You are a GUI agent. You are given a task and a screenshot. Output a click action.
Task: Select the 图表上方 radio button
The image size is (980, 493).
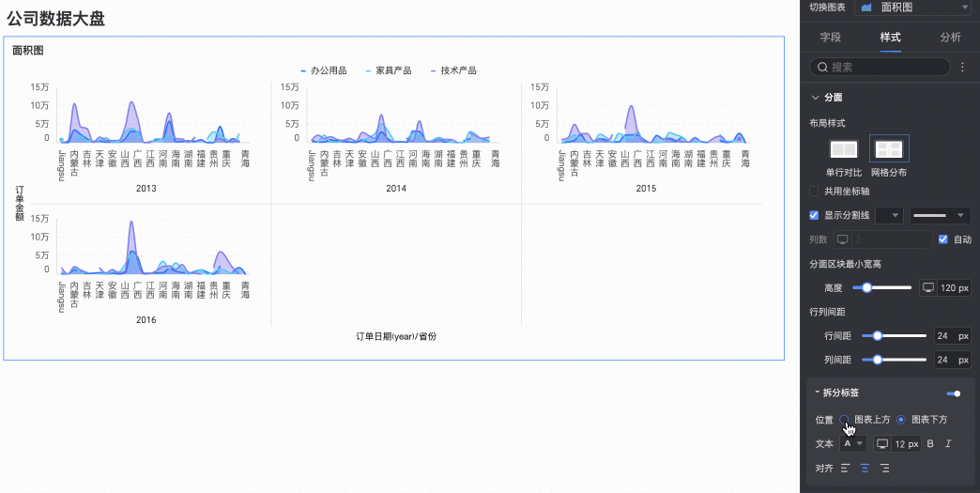tap(845, 419)
